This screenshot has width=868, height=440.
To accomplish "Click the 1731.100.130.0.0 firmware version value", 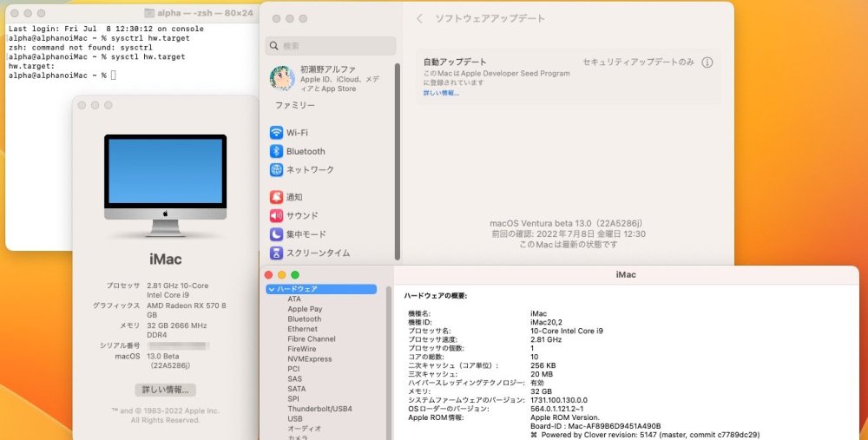I will [x=558, y=399].
